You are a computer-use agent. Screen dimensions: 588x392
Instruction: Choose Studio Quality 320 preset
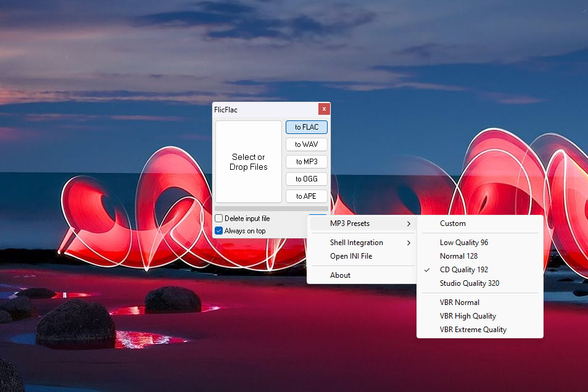pos(479,283)
